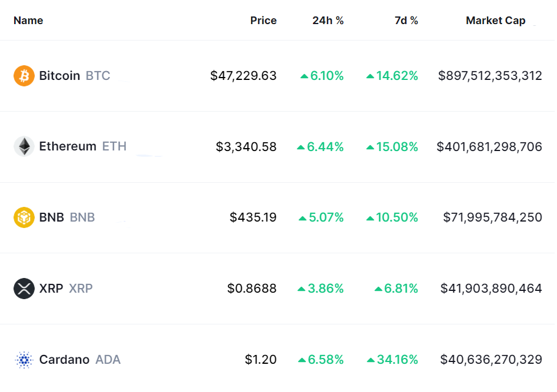Sort by the Price column header

tap(263, 21)
